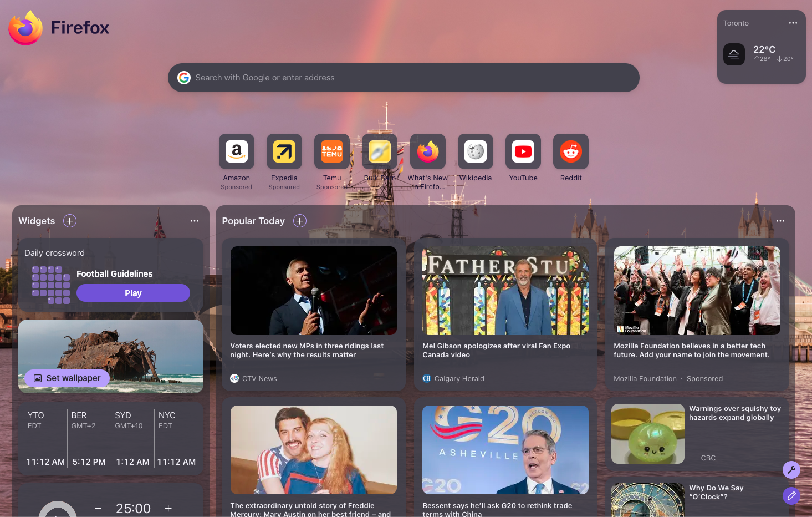The width and height of the screenshot is (812, 517).
Task: Add a new widget with plus icon
Action: pyautogui.click(x=70, y=221)
